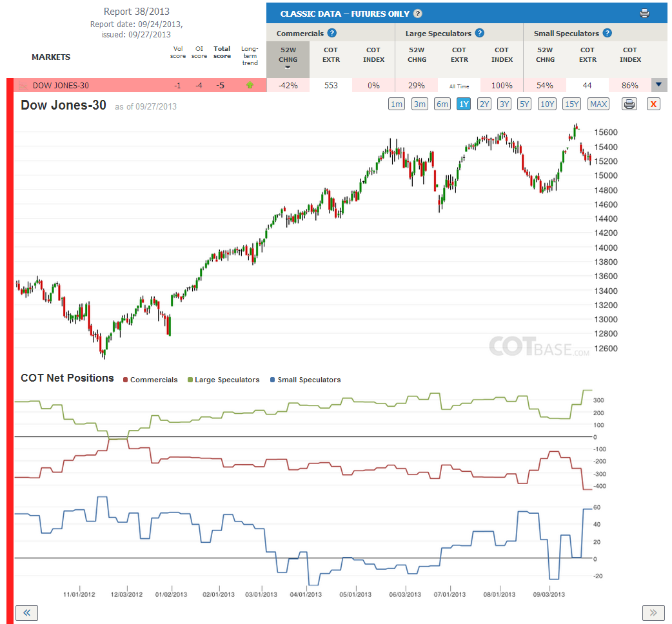
Task: Select the 1Y chart range
Action: (464, 104)
